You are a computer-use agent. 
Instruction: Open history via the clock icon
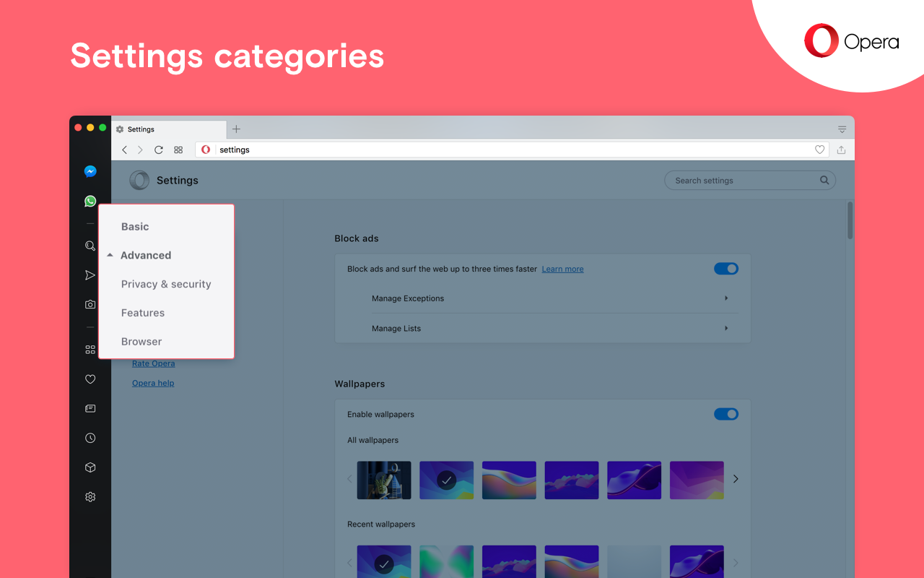(90, 437)
